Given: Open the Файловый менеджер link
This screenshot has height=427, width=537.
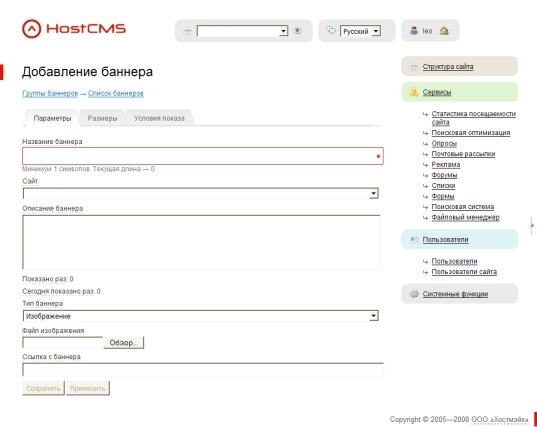Looking at the screenshot, I should pyautogui.click(x=465, y=217).
